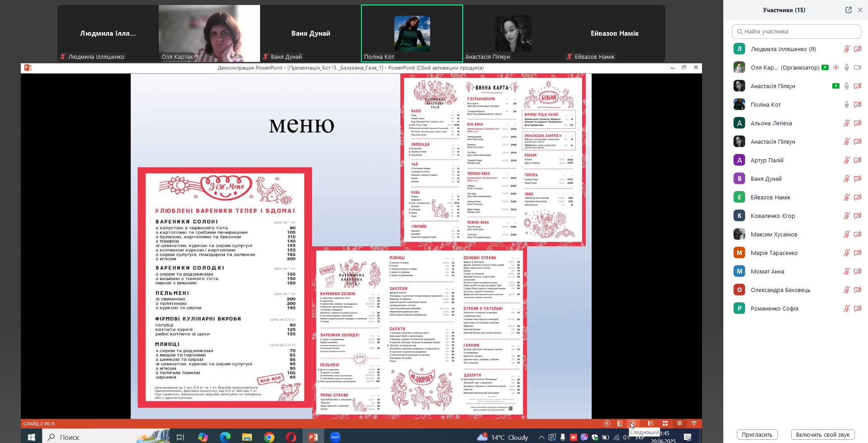Viewport: 868px width, 443px height.
Task: Click microphone icon for Оля Кар… Организатор
Action: point(847,67)
